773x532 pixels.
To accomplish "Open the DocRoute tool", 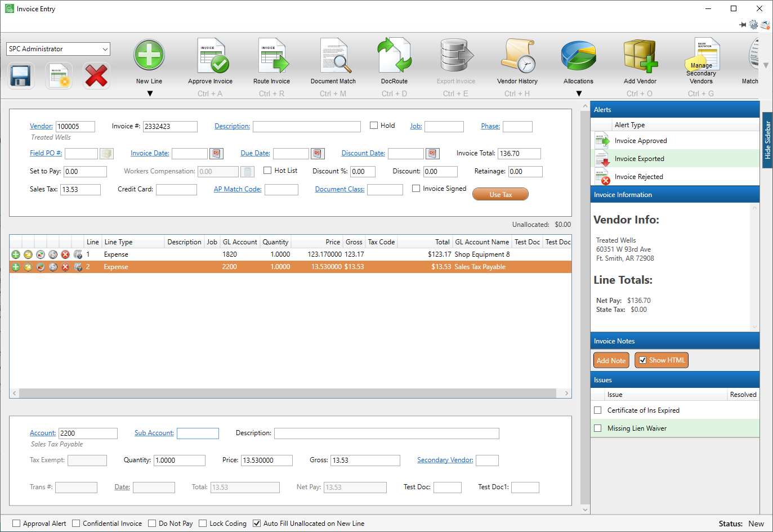I will pyautogui.click(x=394, y=56).
